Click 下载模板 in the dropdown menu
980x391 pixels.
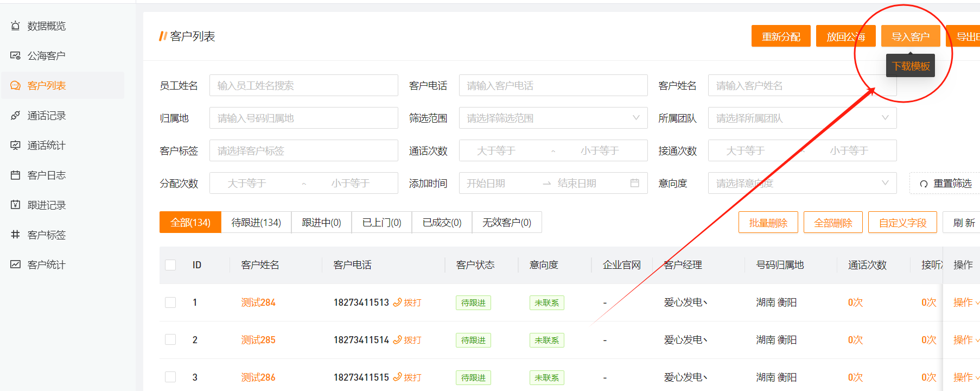click(x=911, y=66)
